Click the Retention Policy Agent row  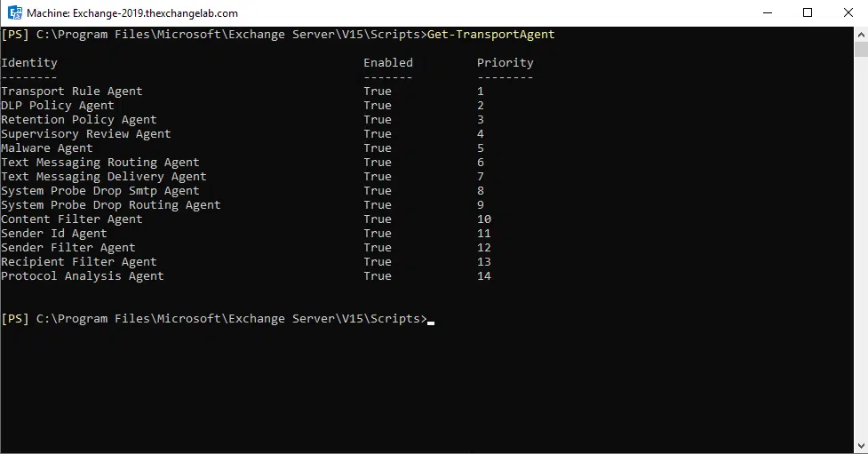[246, 120]
